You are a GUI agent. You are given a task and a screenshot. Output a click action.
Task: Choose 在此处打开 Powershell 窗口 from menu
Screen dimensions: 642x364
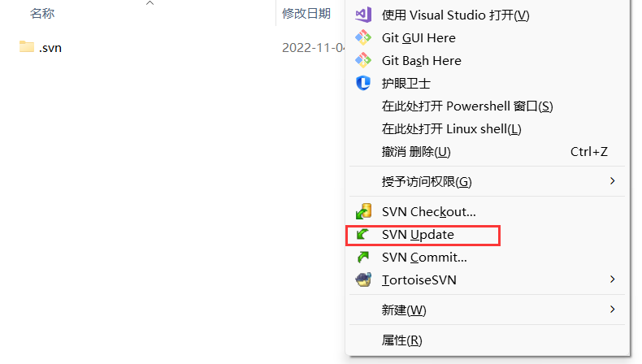click(x=467, y=106)
